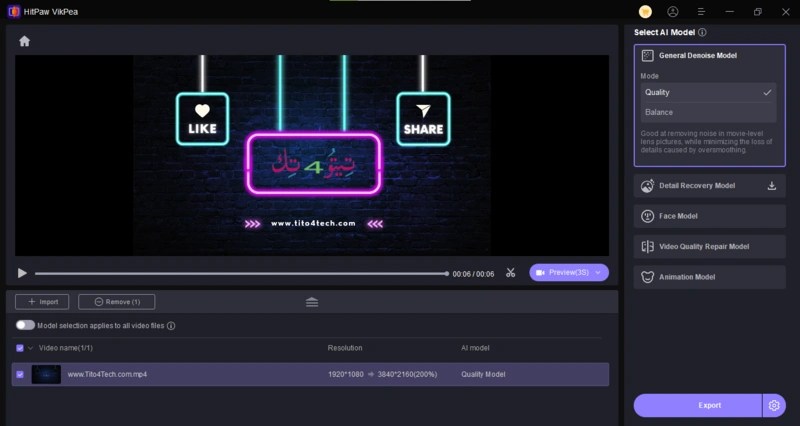Open info icon beside model selection toggle
Screen dimensions: 800x426
click(171, 325)
